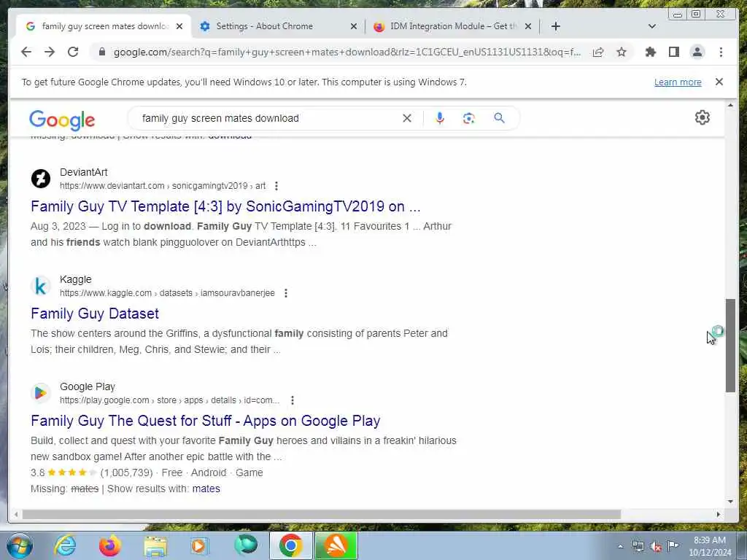747x560 pixels.
Task: Click the Kaggle favicon
Action: pyautogui.click(x=41, y=286)
